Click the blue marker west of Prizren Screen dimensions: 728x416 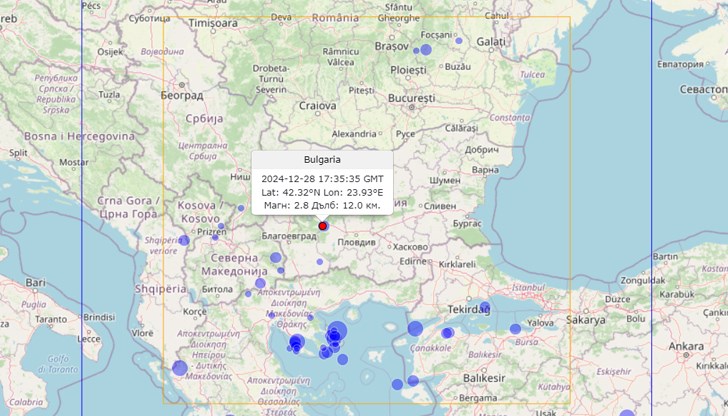pyautogui.click(x=183, y=240)
